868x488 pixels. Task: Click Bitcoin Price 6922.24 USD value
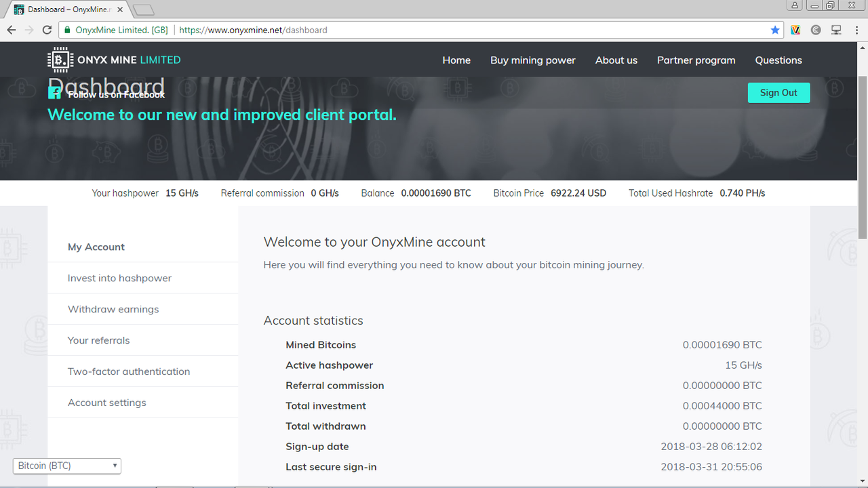[x=578, y=193]
